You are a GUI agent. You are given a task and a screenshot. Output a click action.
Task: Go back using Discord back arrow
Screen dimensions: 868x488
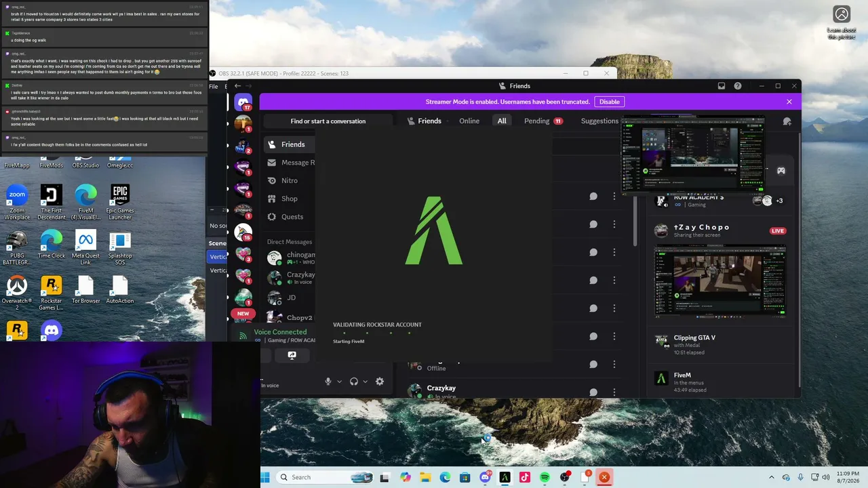(237, 86)
